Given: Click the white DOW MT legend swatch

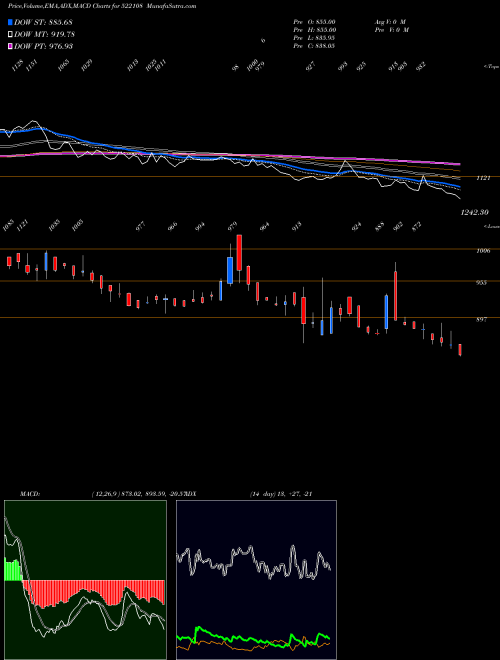Looking at the screenshot, I should (x=10, y=34).
